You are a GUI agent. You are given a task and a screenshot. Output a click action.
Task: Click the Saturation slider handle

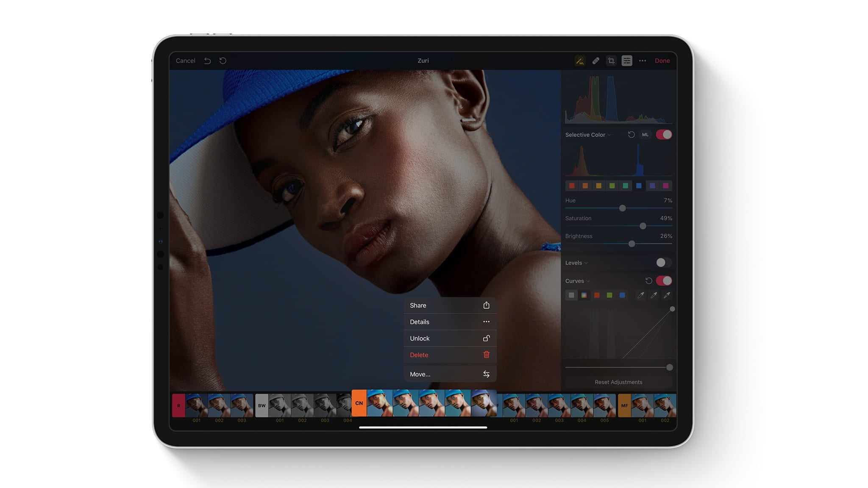643,226
